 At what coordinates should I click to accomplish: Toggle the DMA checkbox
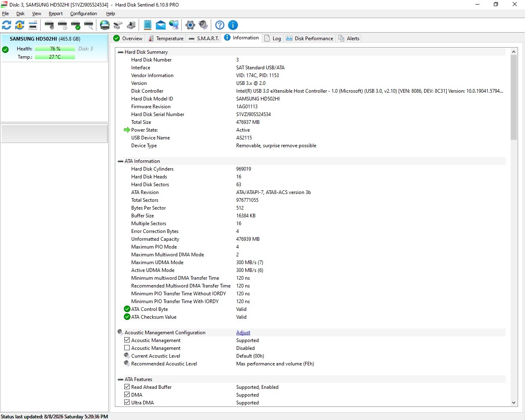(x=127, y=395)
